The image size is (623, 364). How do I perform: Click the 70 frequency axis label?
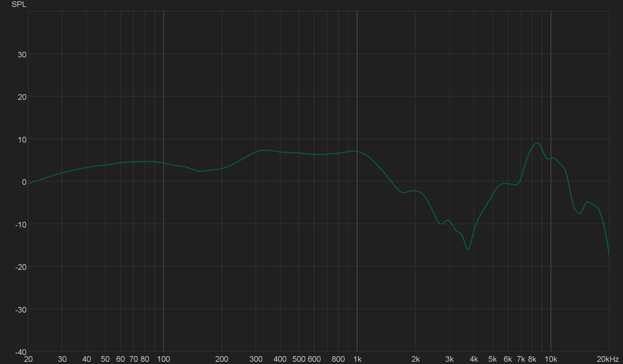click(133, 359)
